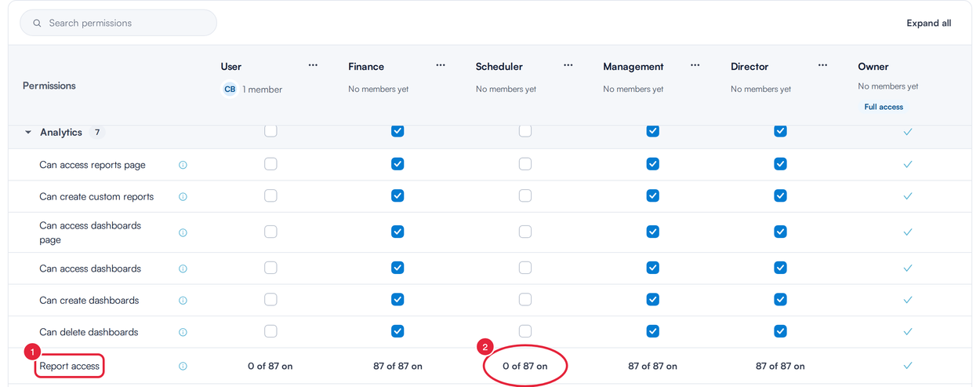Open the Finance role three-dot menu
980x387 pixels.
coord(441,65)
